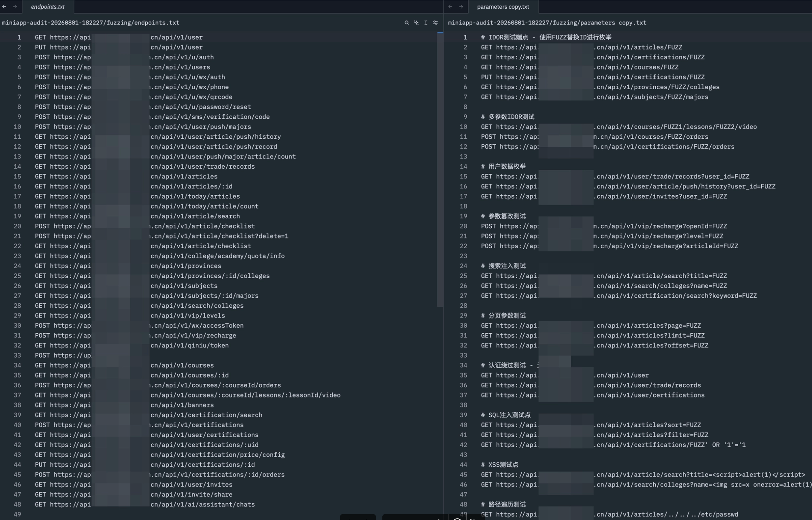Click the "/api/v1/certifications/:uid" line
Image resolution: width=812 pixels, height=520 pixels.
[146, 445]
